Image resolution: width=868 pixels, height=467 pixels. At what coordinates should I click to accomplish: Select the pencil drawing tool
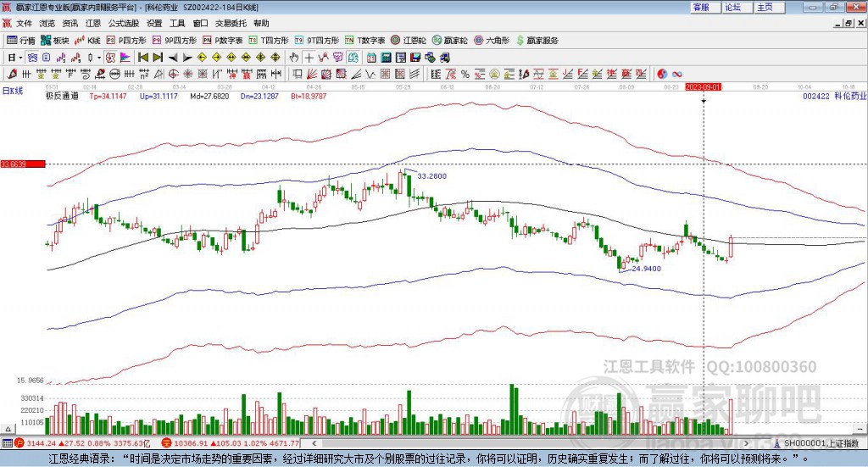[x=12, y=74]
